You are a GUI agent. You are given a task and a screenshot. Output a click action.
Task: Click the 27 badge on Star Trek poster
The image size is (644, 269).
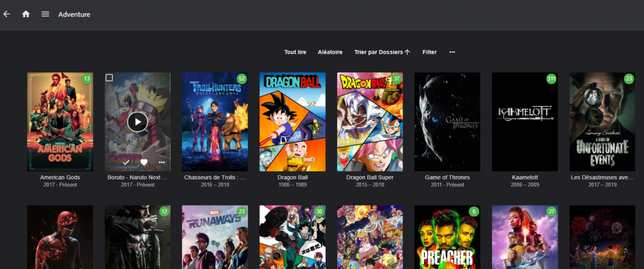pyautogui.click(x=551, y=212)
